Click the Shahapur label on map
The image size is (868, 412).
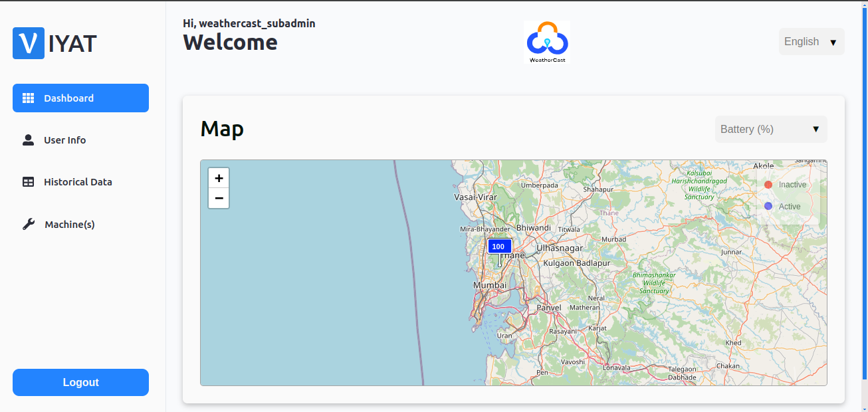[x=597, y=189]
